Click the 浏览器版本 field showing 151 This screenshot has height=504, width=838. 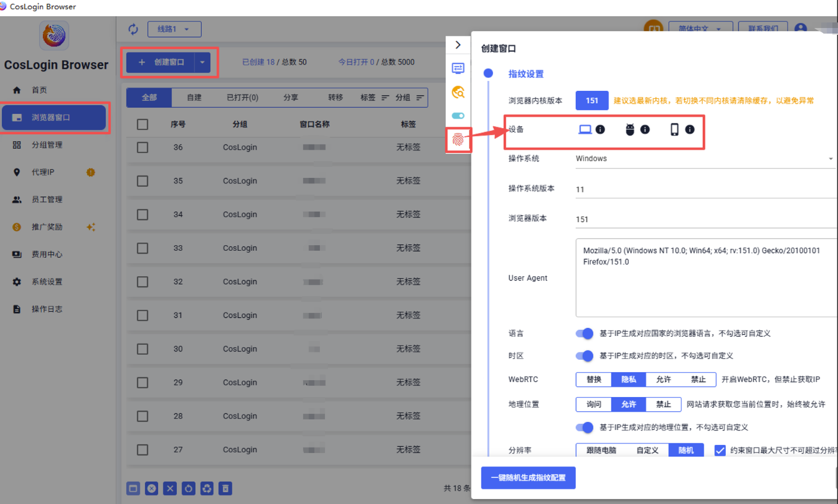coord(706,219)
